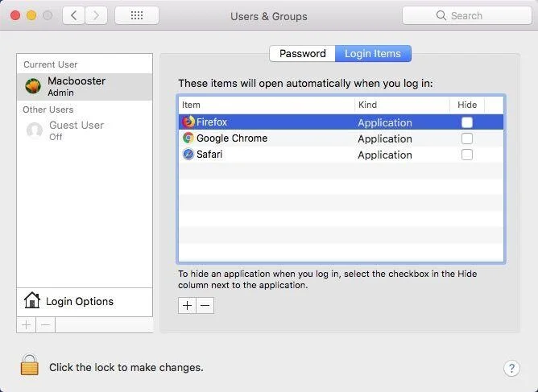The image size is (538, 392).
Task: Switch to the Password tab
Action: point(302,53)
